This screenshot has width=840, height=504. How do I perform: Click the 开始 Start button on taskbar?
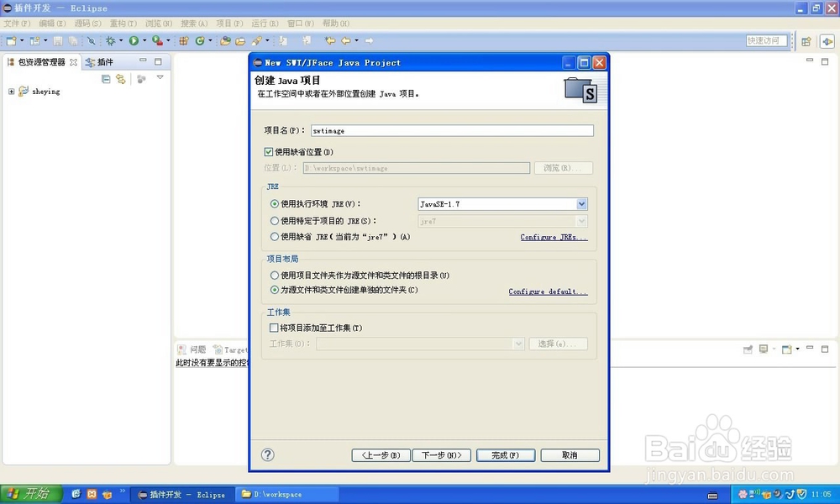tap(31, 494)
